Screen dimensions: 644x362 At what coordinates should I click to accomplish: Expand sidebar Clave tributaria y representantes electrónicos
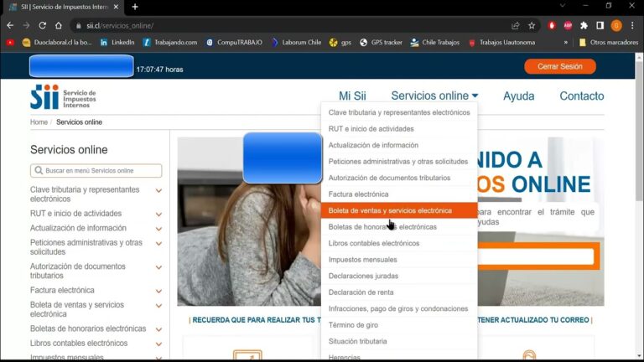(158, 190)
